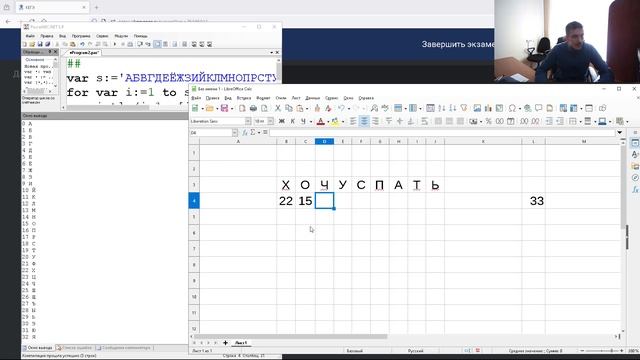Open the underline style dropdown arrow
640x360 pixels.
310,122
